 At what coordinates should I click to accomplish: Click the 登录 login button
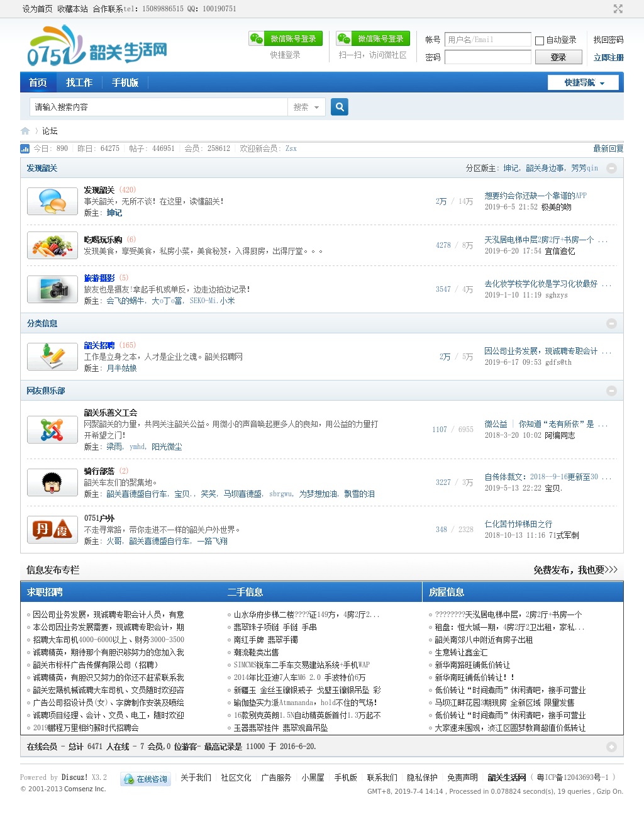coord(558,57)
